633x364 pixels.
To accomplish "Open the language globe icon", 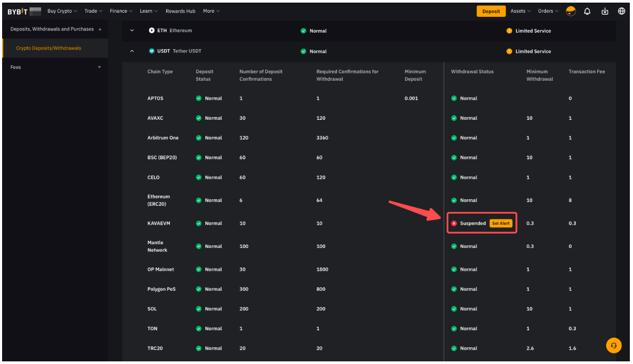I will [x=621, y=11].
